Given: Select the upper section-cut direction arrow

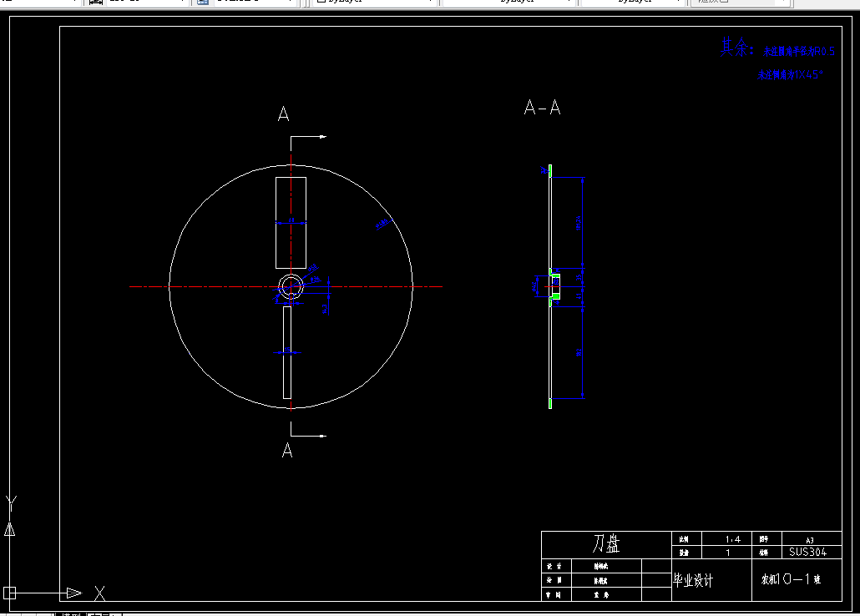Looking at the screenshot, I should 309,137.
